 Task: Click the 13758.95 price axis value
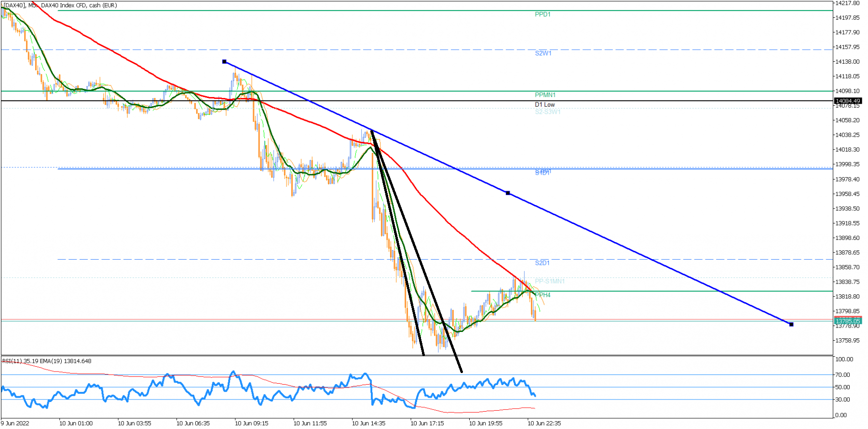[x=847, y=341]
